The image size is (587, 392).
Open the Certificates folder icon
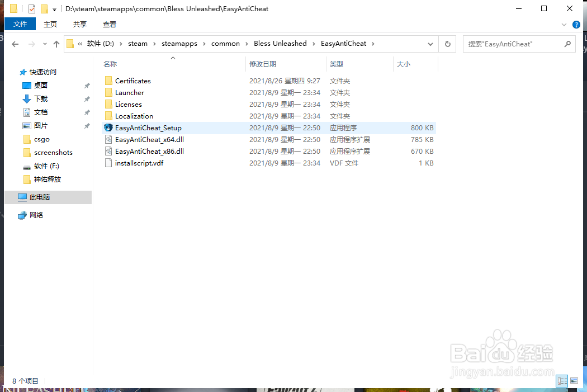pos(108,81)
